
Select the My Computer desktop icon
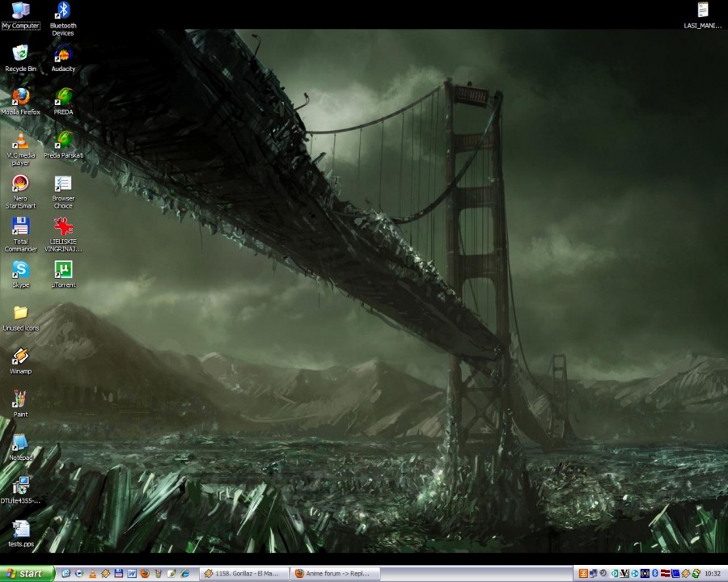coord(20,15)
